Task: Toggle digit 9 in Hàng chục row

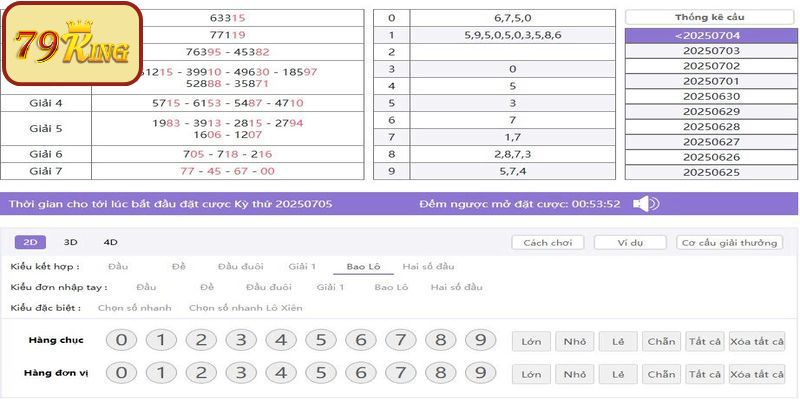Action: [480, 340]
